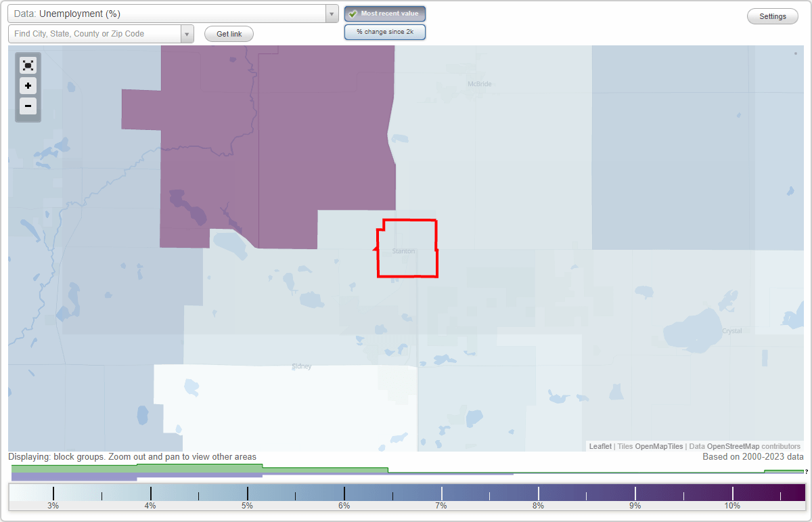Open the OpenMapTiles link
Screen dimensions: 812x522
[660, 446]
